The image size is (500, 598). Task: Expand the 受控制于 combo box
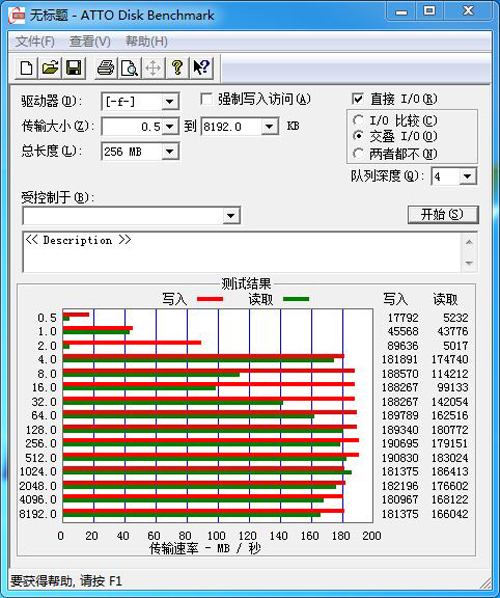(x=230, y=216)
